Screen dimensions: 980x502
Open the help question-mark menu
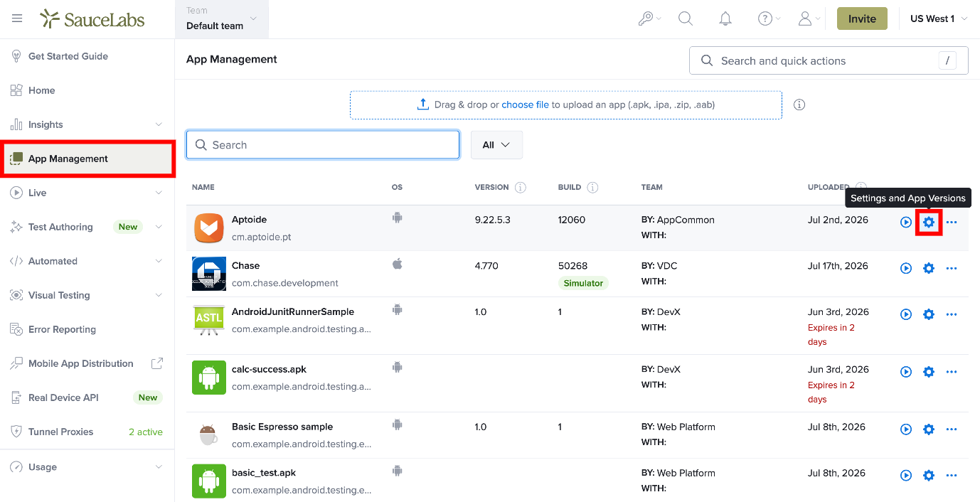pyautogui.click(x=765, y=19)
